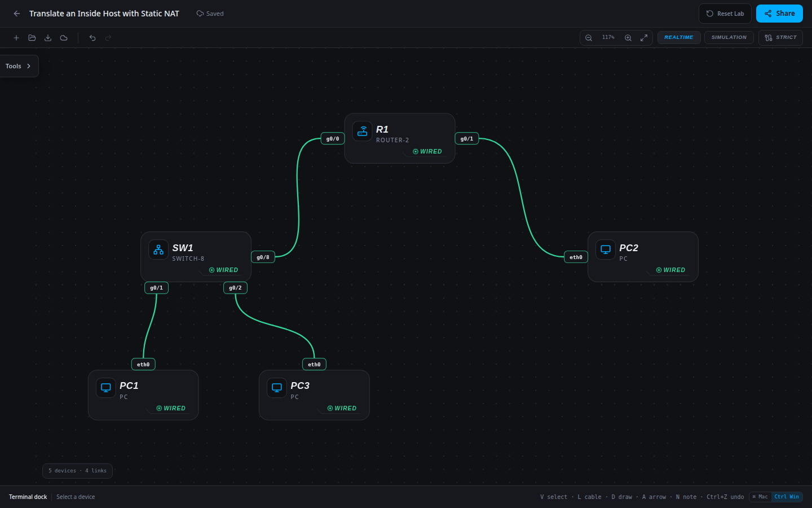Image resolution: width=812 pixels, height=508 pixels.
Task: Click SW1 g0/2 port label
Action: click(x=236, y=288)
